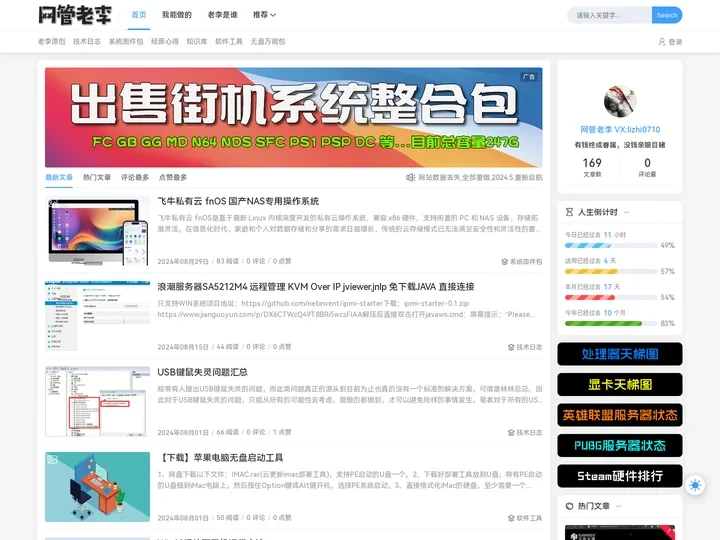Screen dimensions: 720x540
Task: Open the arcade system package banner ad
Action: coord(293,117)
